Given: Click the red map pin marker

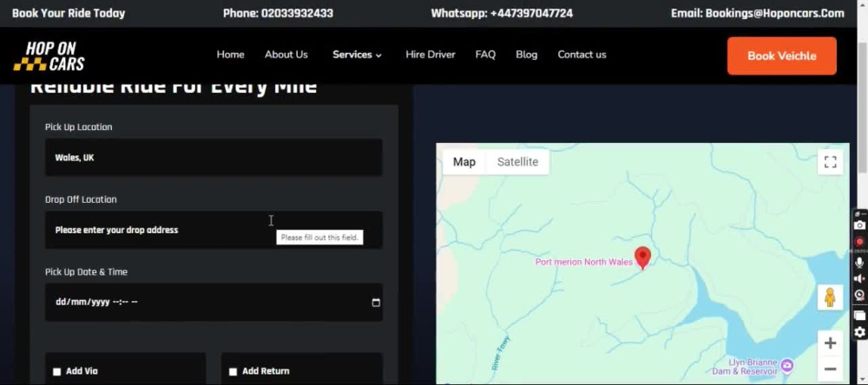Looking at the screenshot, I should (x=642, y=258).
